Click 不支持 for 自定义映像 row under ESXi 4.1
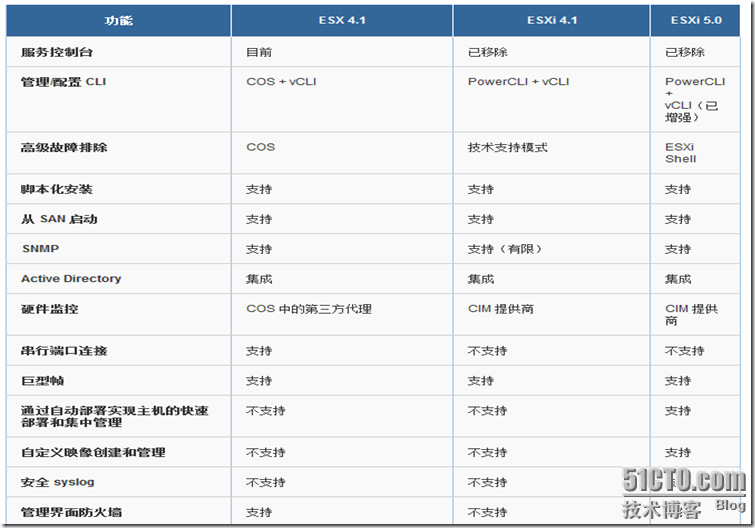Screen dimensions: 755x528 click(487, 452)
